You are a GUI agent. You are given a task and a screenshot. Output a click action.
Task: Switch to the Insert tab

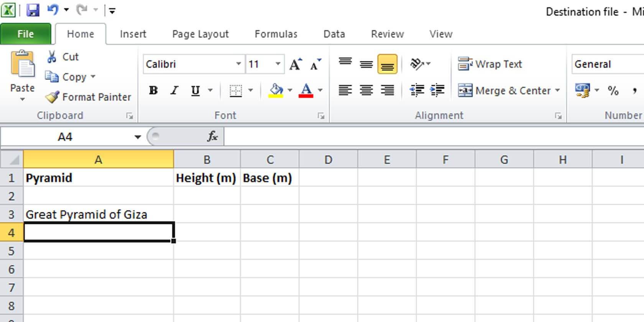(133, 34)
